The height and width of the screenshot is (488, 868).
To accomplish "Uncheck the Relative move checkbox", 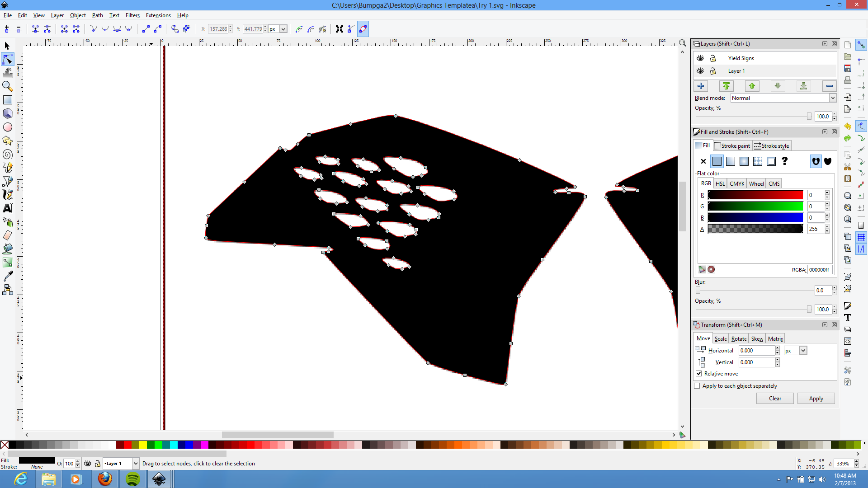I will tap(699, 373).
